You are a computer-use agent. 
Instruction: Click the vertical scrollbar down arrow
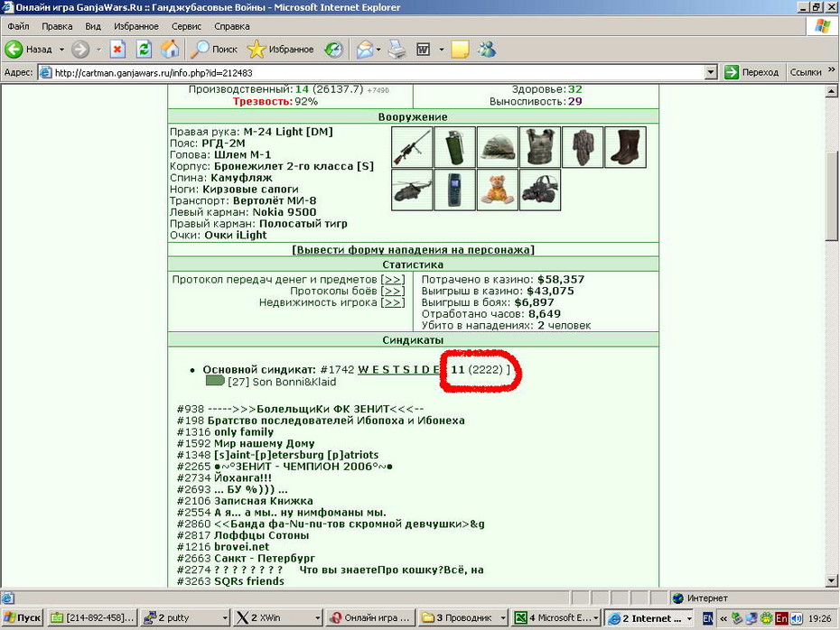tap(832, 580)
